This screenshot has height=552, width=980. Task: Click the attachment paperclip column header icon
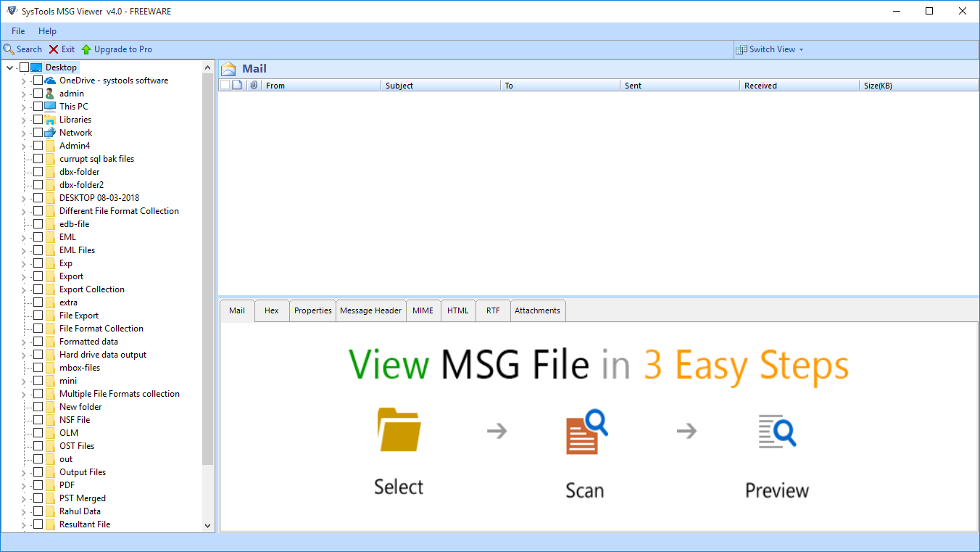click(253, 85)
